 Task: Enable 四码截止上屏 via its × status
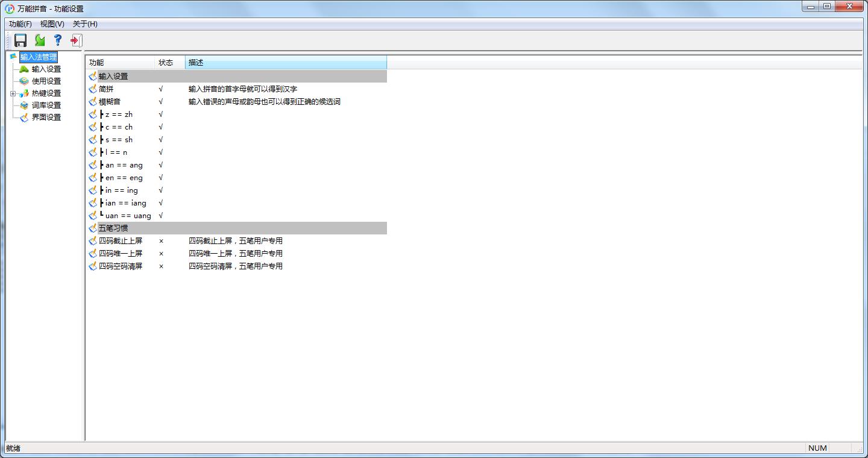tap(161, 240)
